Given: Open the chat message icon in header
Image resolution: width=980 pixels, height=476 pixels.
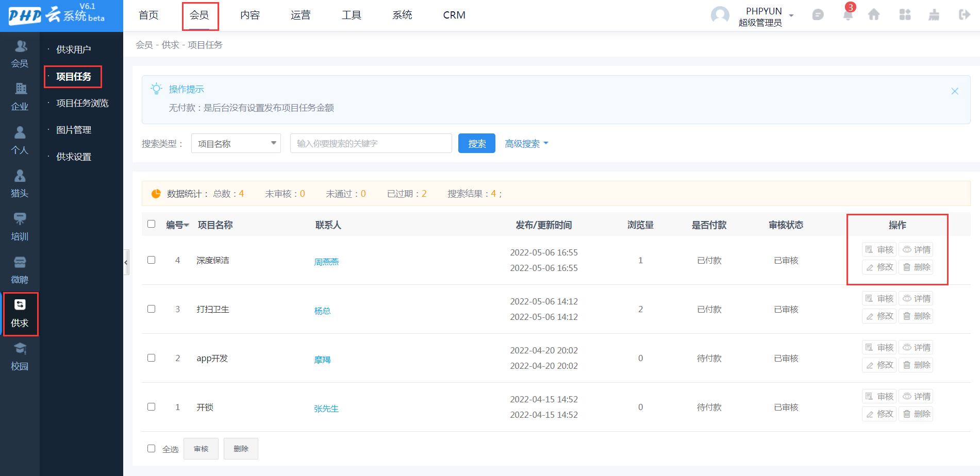Looking at the screenshot, I should 818,15.
